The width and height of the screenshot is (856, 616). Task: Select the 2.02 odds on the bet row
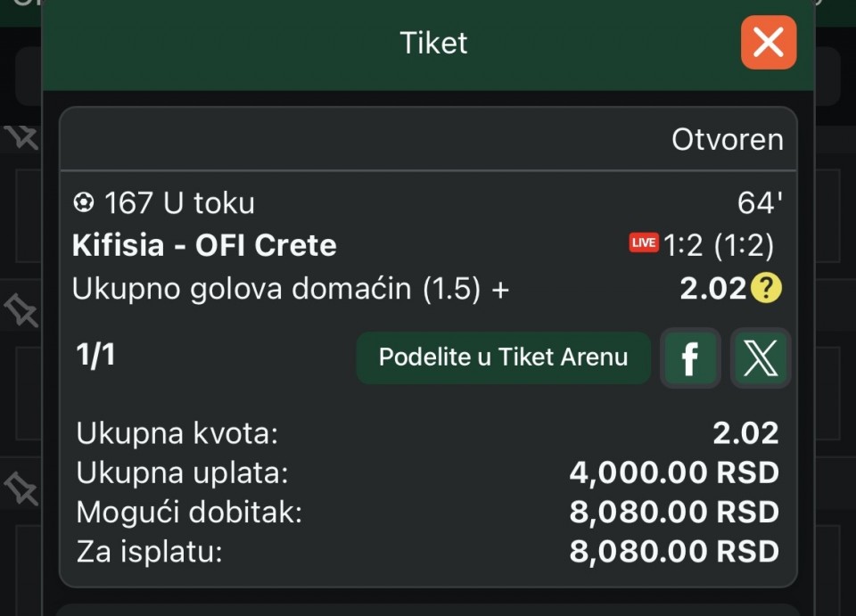(x=712, y=288)
